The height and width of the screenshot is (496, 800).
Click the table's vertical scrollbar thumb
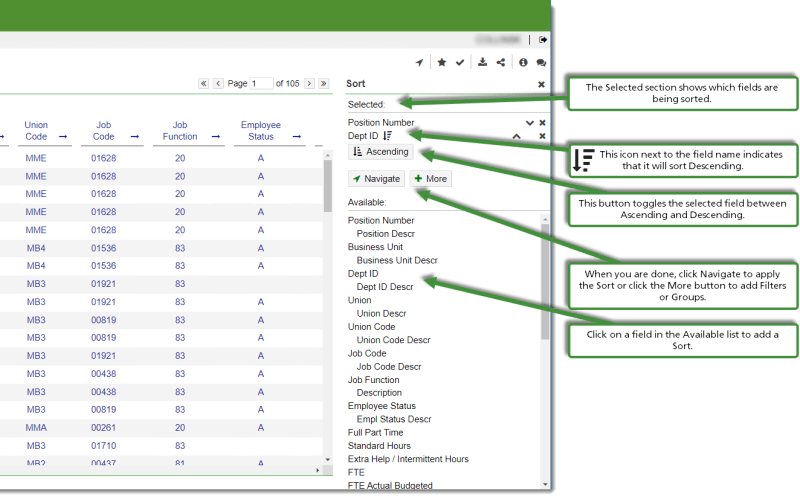328,186
